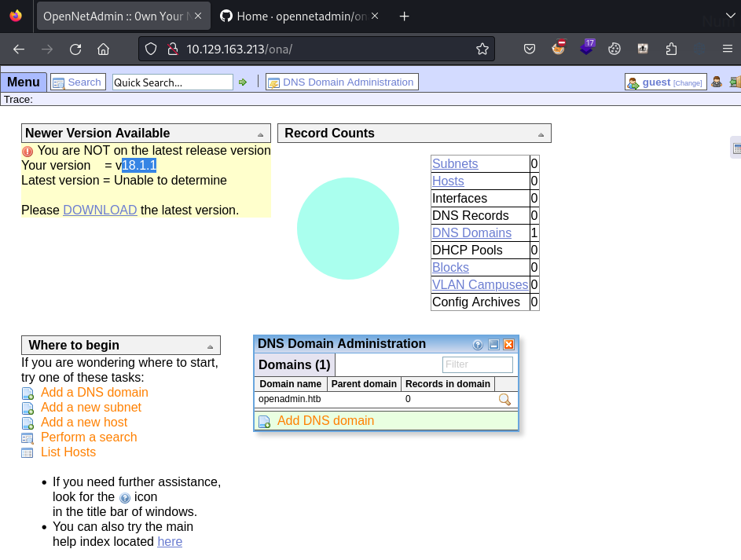The image size is (741, 560).
Task: Open help via question mark in DNS Domain Administration
Action: (x=478, y=343)
